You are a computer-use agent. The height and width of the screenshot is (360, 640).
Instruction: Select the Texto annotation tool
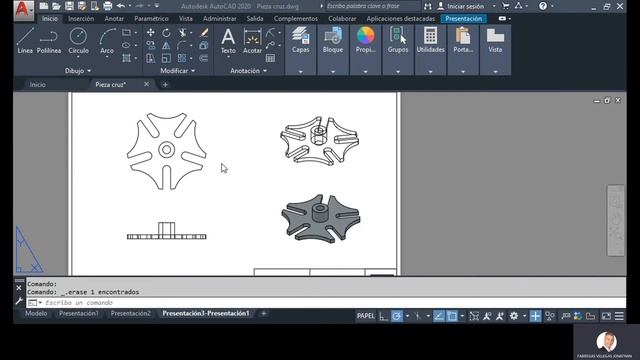(228, 41)
